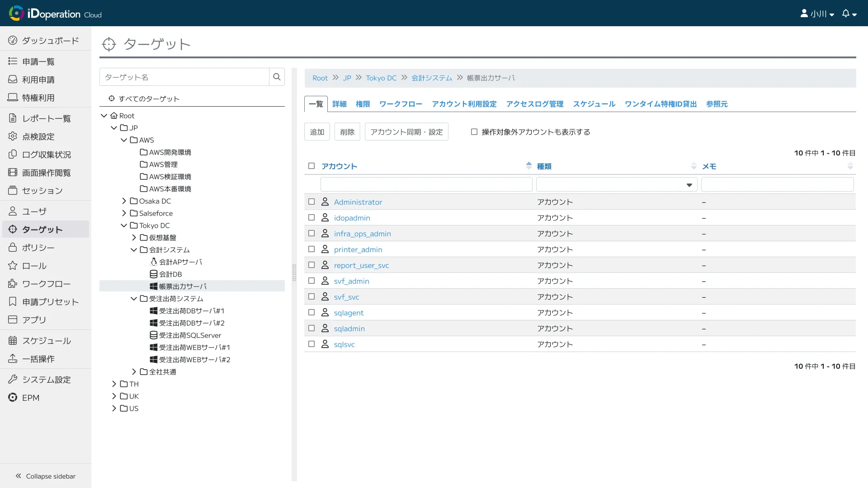Viewport: 868px width, 488px height.
Task: Click the アカウント同期・設定 button
Action: coord(406,132)
